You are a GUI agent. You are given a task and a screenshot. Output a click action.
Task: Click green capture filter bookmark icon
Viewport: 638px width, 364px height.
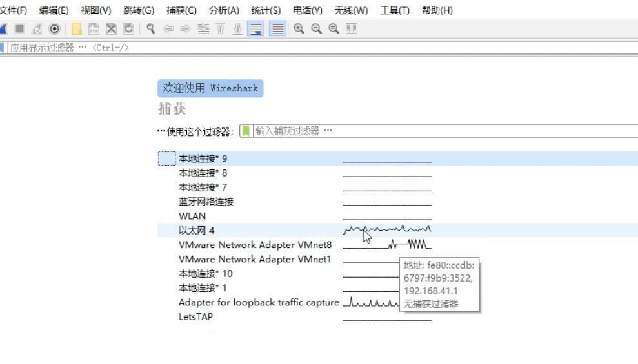(246, 131)
